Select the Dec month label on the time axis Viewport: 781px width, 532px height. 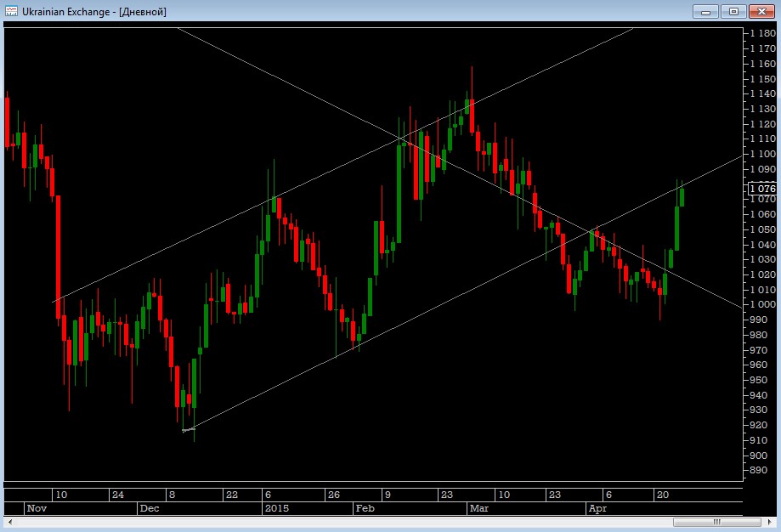150,508
